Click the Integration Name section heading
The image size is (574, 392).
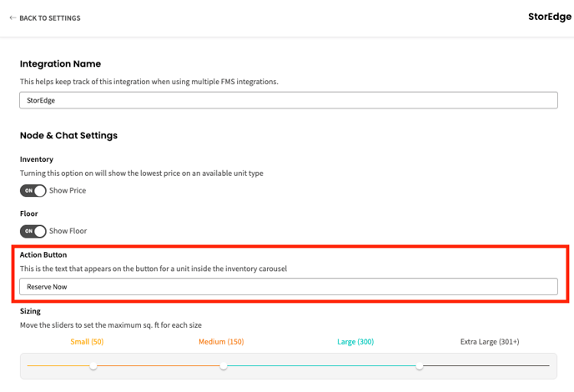click(60, 63)
